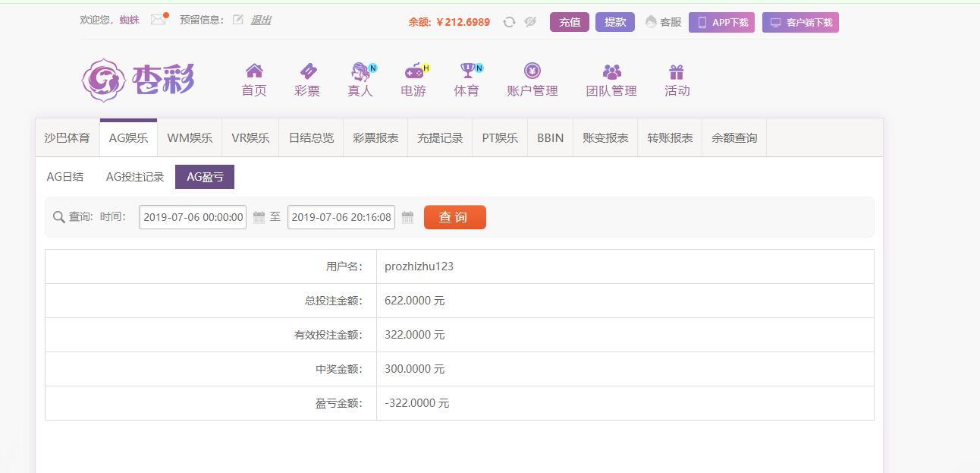The image size is (980, 473).
Task: Refresh the balance amount
Action: [x=510, y=22]
